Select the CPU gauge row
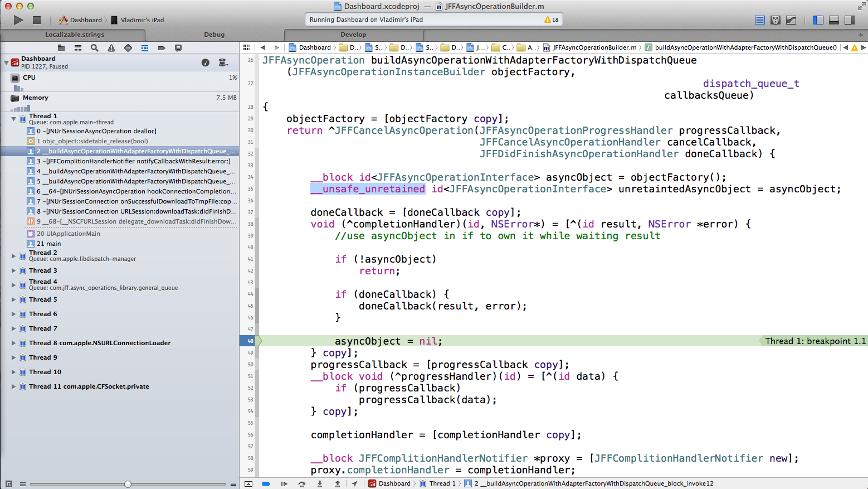Image resolution: width=868 pixels, height=489 pixels. click(x=120, y=82)
